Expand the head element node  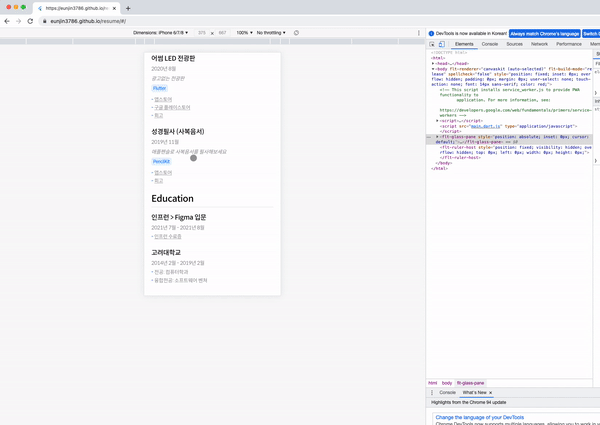pyautogui.click(x=433, y=64)
